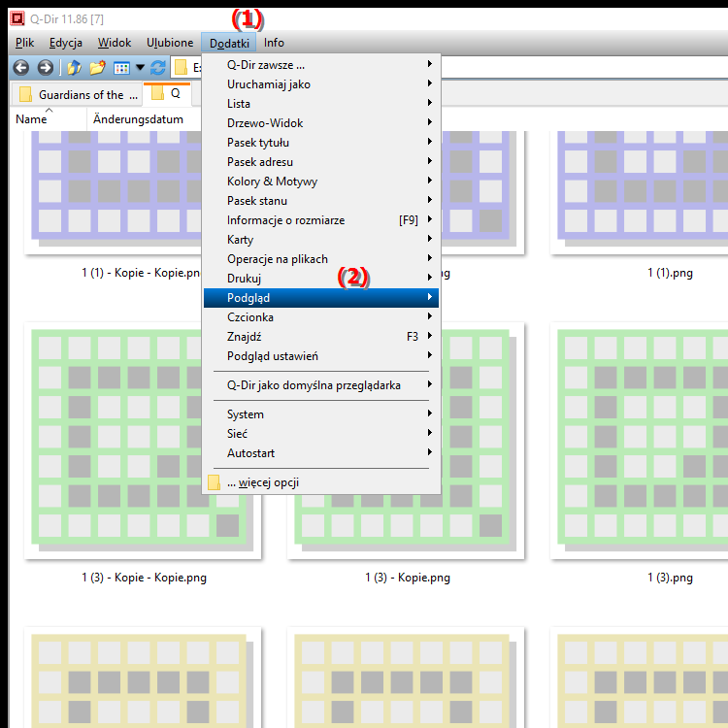Click file name label 1 (3).png

point(670,578)
